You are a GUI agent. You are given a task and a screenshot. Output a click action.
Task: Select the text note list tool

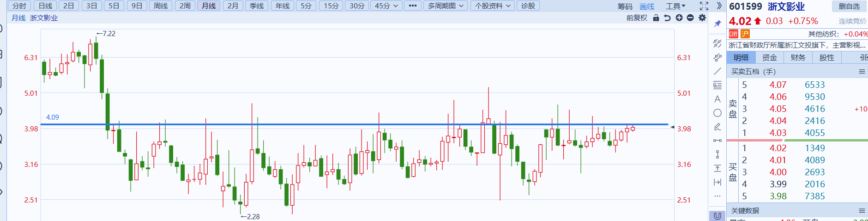[717, 85]
